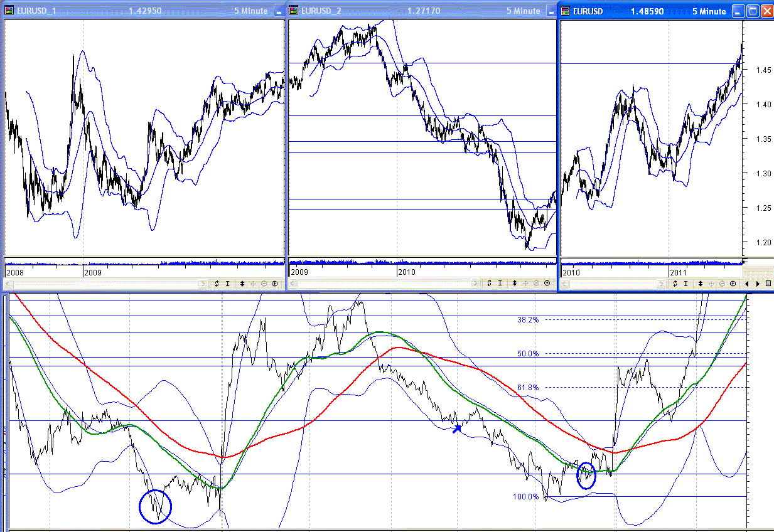Click the 5 Minute label in EURUSD_2 title
This screenshot has height=532, width=774.
523,11
